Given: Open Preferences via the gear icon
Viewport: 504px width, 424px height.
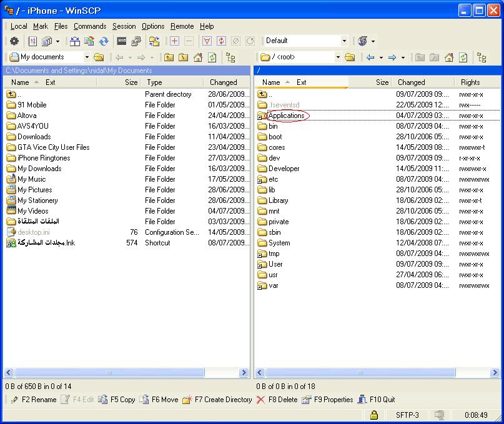Looking at the screenshot, I should click(x=14, y=41).
